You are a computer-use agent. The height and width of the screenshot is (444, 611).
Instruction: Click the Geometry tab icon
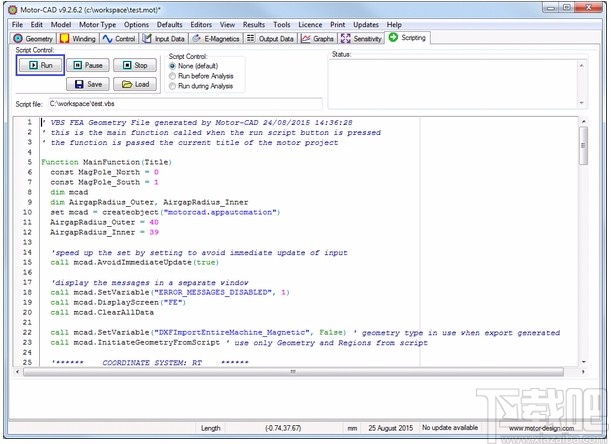(x=18, y=39)
